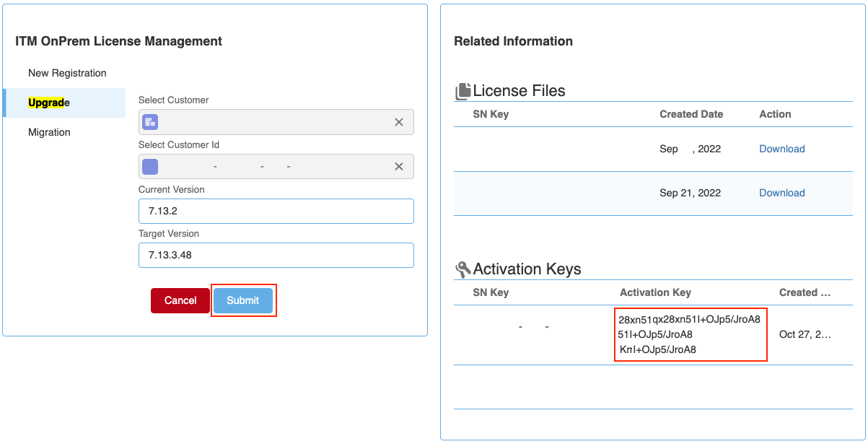Click the Activation Keys key icon
The height and width of the screenshot is (444, 868).
(463, 270)
